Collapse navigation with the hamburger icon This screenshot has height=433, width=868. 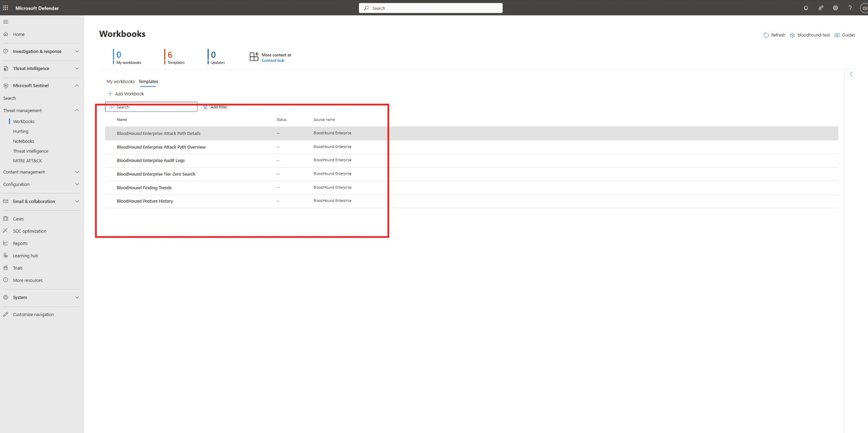tap(6, 22)
